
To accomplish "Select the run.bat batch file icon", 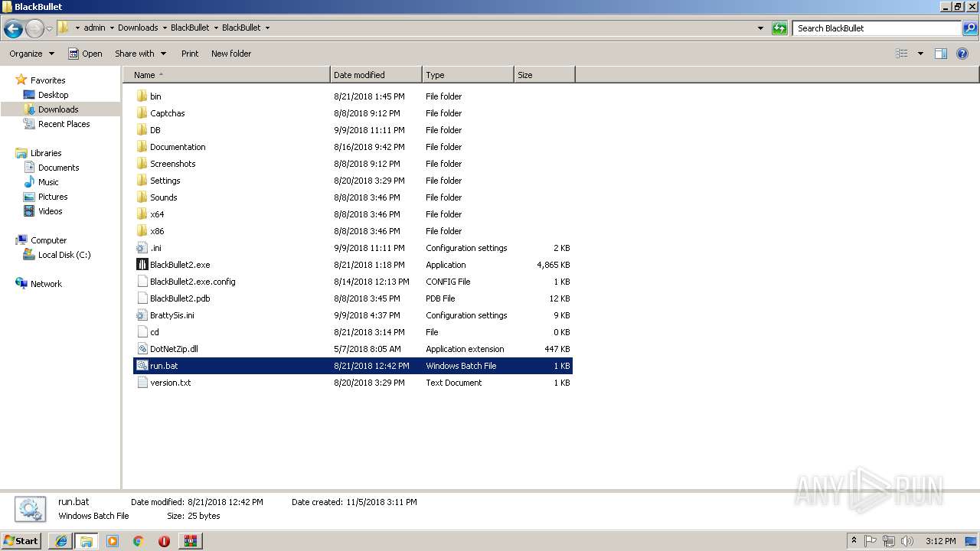I will click(x=142, y=366).
